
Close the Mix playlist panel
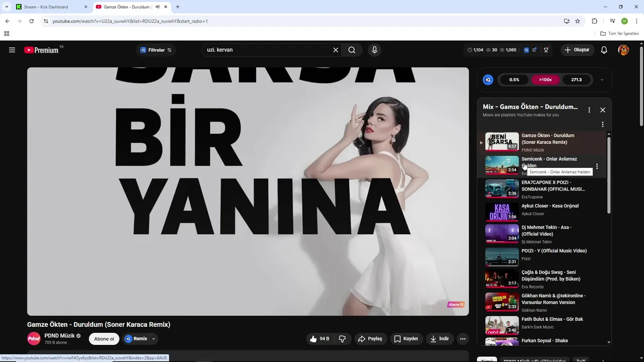click(x=603, y=110)
